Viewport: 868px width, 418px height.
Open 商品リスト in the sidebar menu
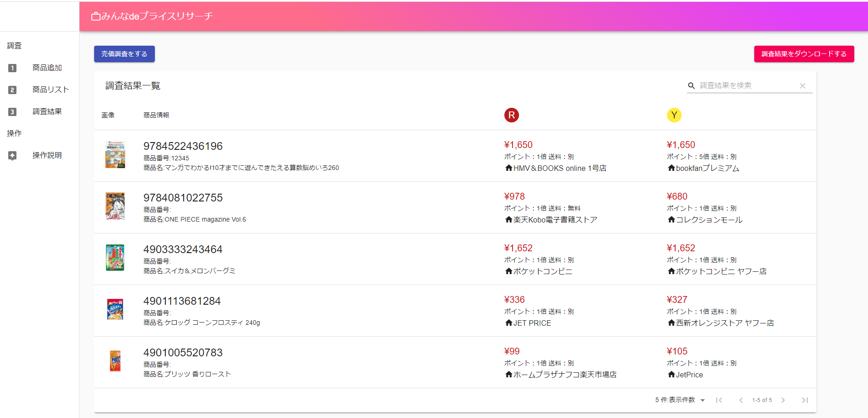(50, 90)
